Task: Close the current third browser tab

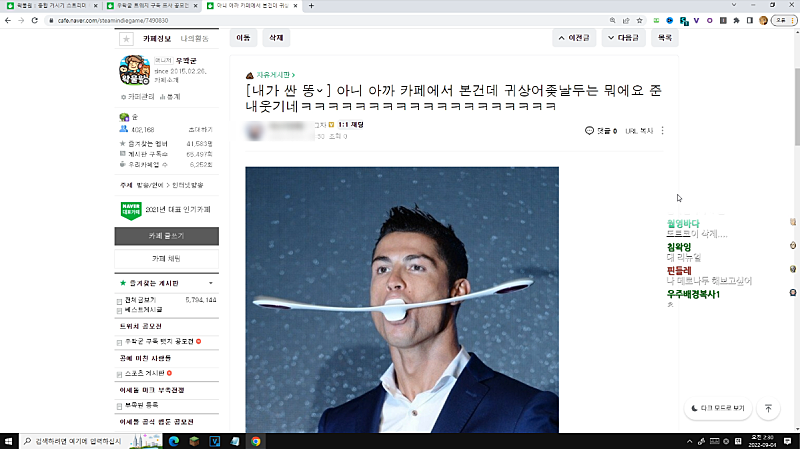Action: (x=295, y=6)
